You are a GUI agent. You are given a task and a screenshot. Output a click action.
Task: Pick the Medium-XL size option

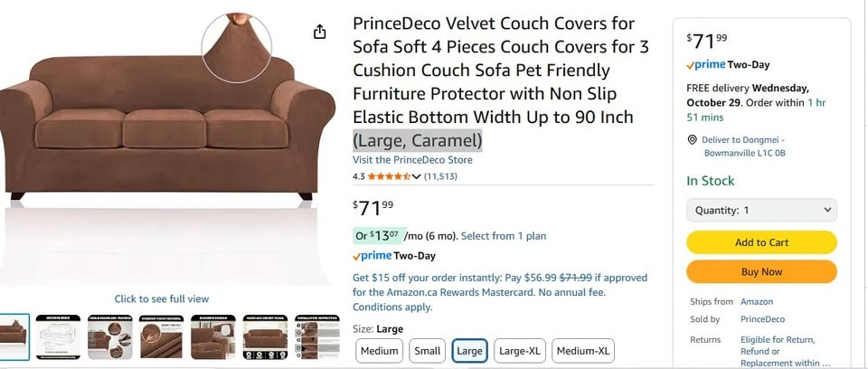[x=583, y=351]
